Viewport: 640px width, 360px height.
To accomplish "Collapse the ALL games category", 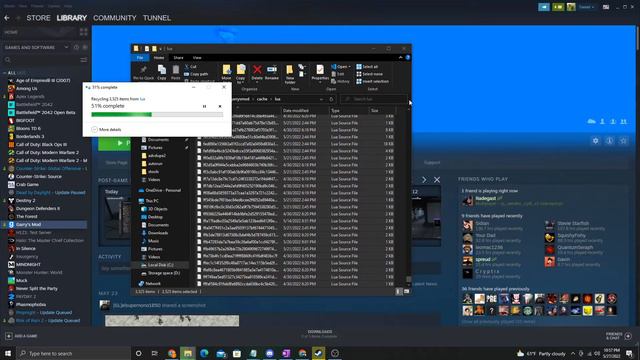I will point(4,73).
